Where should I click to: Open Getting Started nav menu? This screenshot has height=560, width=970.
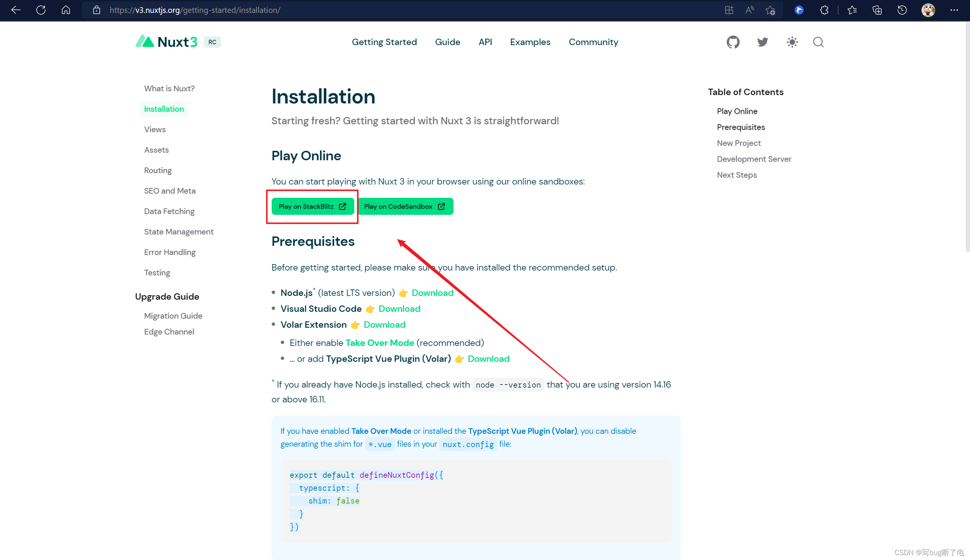point(384,42)
